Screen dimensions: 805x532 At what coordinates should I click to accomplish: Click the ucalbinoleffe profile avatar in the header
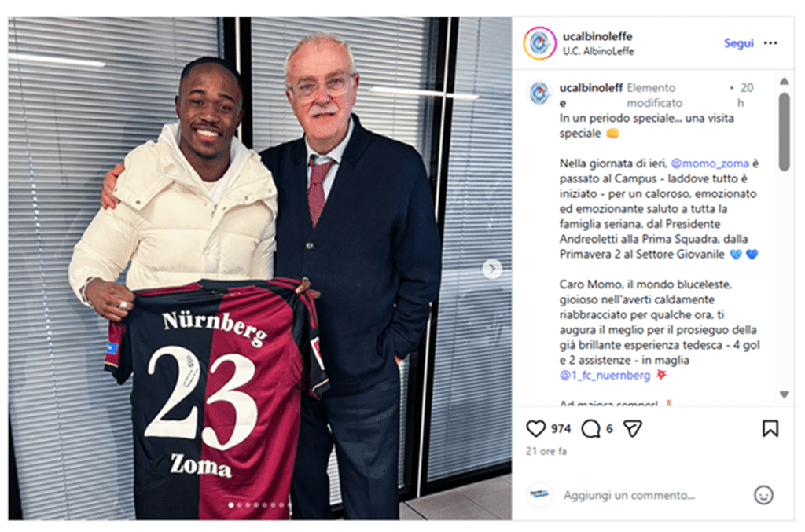(539, 43)
